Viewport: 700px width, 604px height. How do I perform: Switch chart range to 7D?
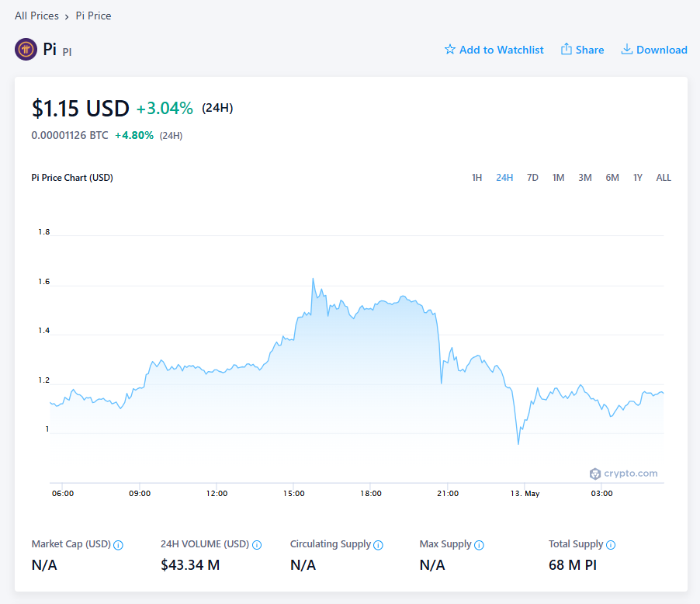point(532,178)
